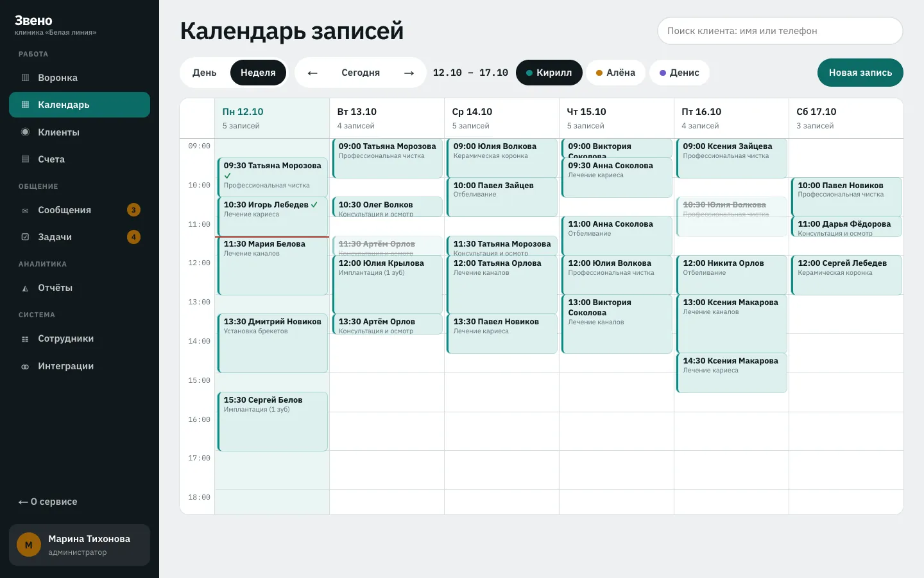924x578 pixels.
Task: Open 15:30 Сергей Белов appointment
Action: coord(273,422)
